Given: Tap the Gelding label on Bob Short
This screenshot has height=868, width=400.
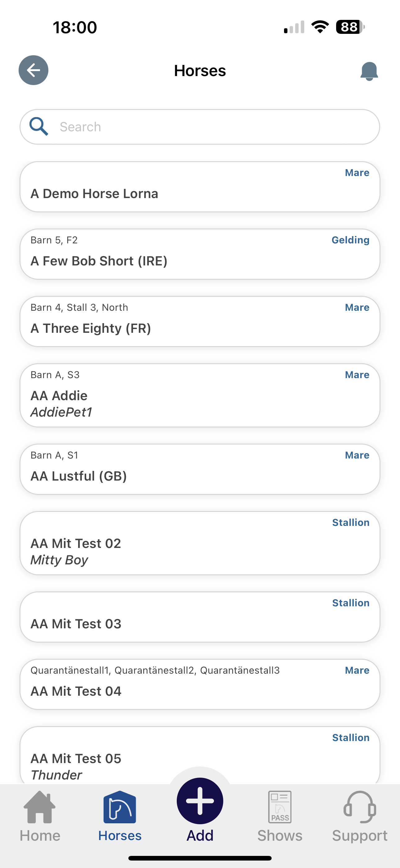Looking at the screenshot, I should [350, 240].
